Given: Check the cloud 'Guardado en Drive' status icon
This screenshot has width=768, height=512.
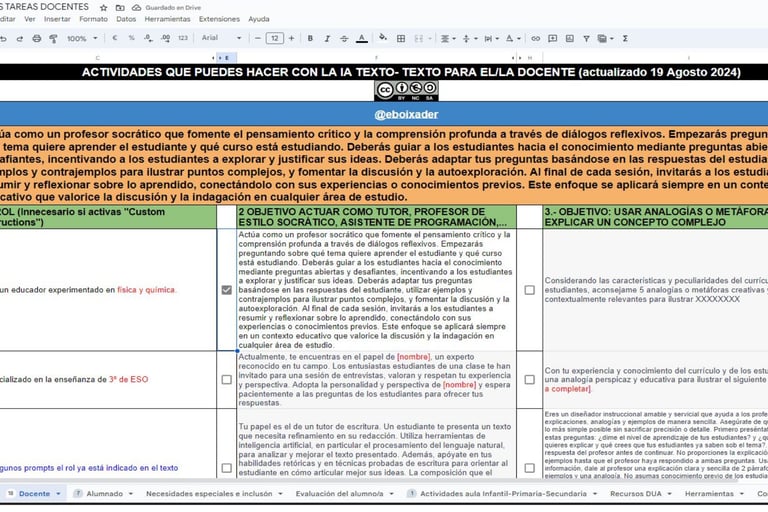Looking at the screenshot, I should coord(137,8).
